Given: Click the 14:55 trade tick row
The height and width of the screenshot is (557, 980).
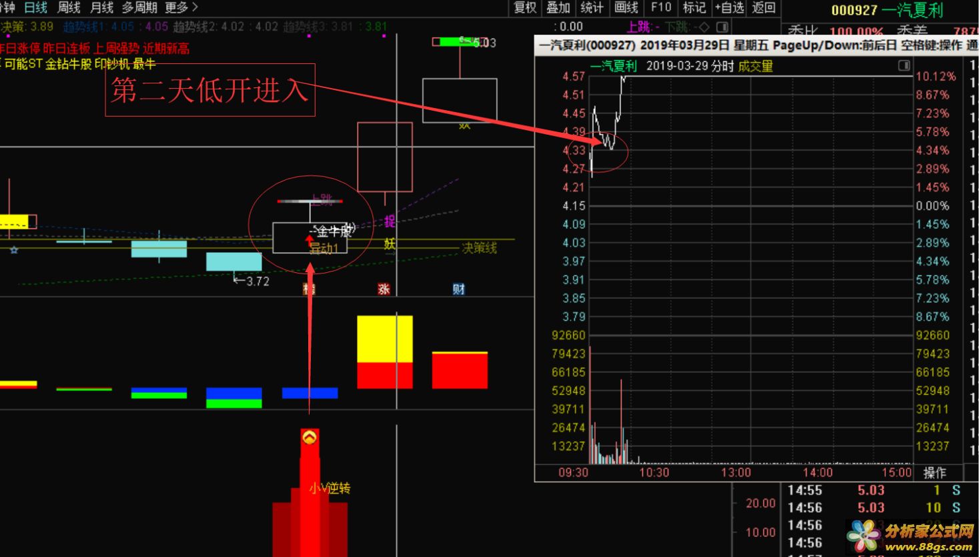Looking at the screenshot, I should pos(874,490).
